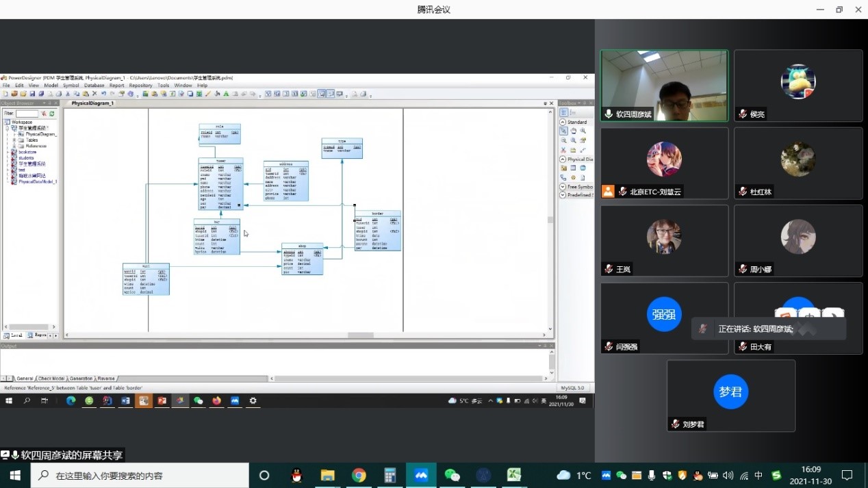Screen dimensions: 868x488
Task: Click the Filter input in Object Browser
Action: [x=27, y=114]
